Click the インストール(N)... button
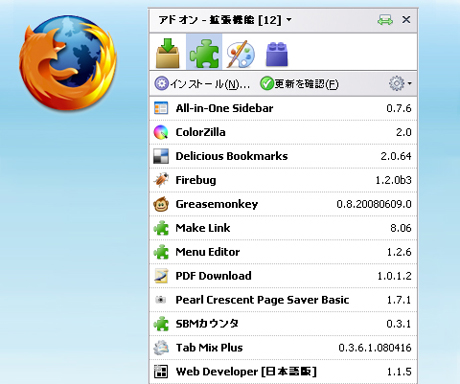This screenshot has width=460, height=384. point(202,84)
